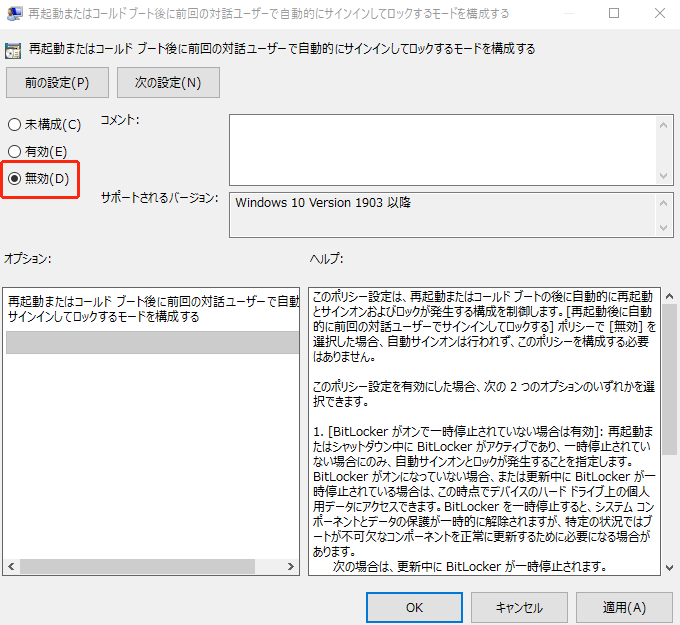Select the 有効(E) radio button
The height and width of the screenshot is (625, 680).
tap(14, 152)
